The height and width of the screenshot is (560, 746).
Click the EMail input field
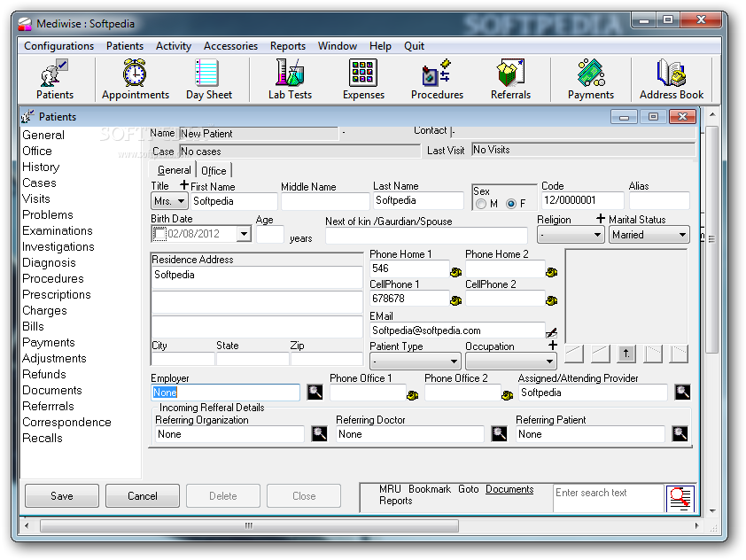click(457, 331)
